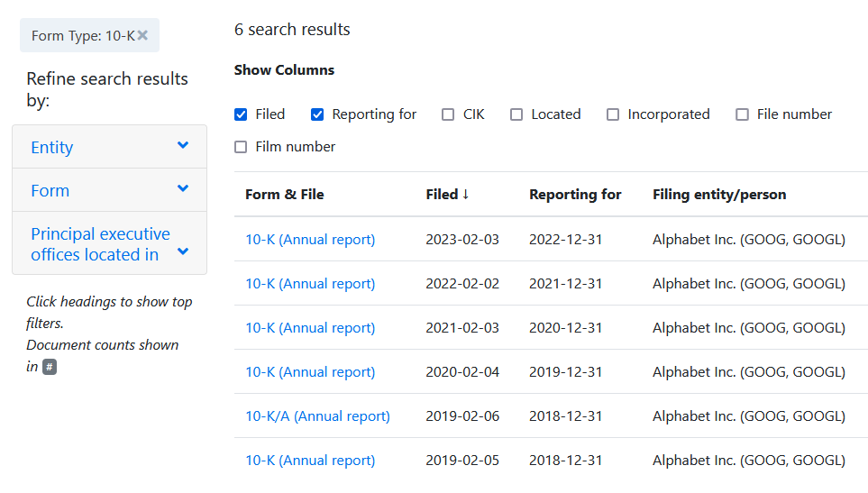Open the Entity filter heading
This screenshot has height=493, width=868.
[x=52, y=147]
